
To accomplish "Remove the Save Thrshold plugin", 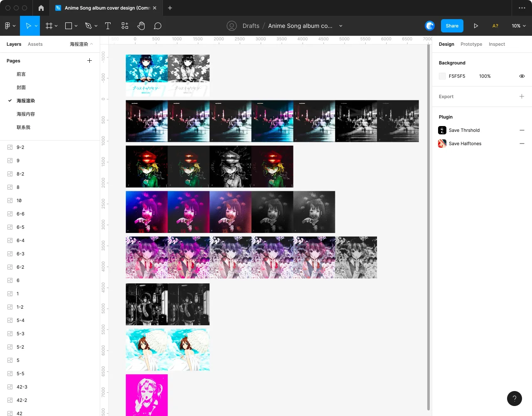I will click(x=522, y=130).
